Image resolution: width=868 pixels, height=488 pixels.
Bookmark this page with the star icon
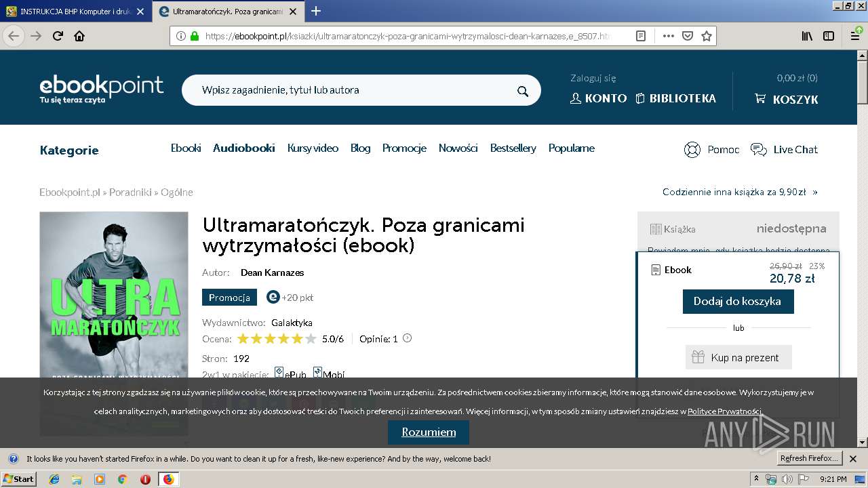click(x=706, y=36)
